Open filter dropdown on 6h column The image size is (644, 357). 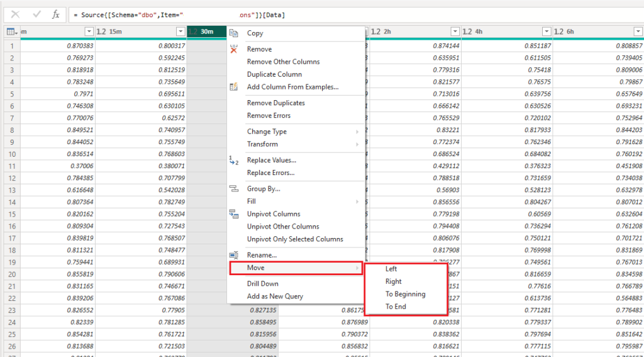tap(638, 31)
